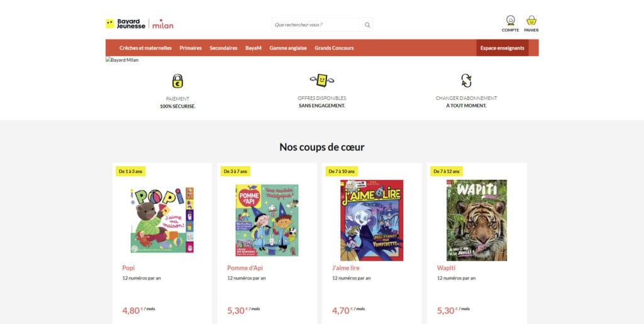Select the J'aime lire cover thumbnail

[372, 221]
